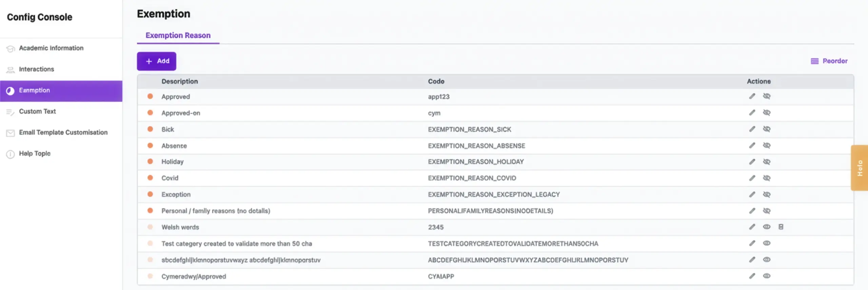868x290 pixels.
Task: Click EXEMPTION_REASON_ABSENSE code text
Action: (x=476, y=146)
